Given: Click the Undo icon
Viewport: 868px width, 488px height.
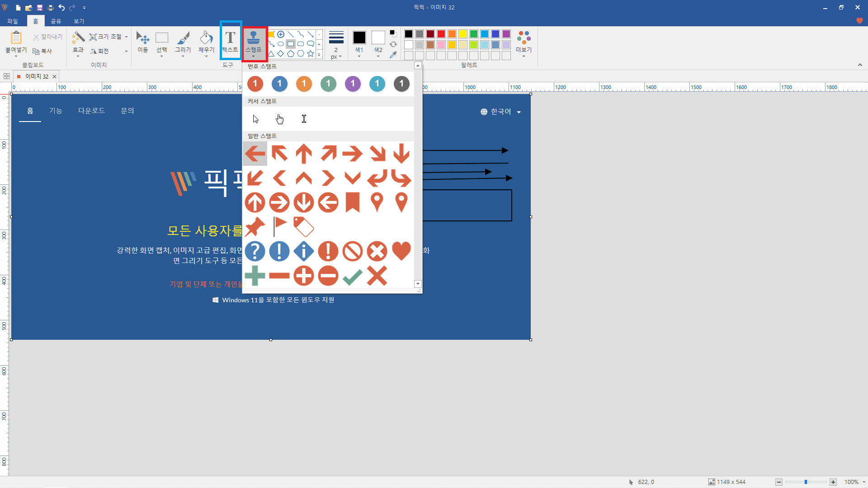Looking at the screenshot, I should [61, 8].
